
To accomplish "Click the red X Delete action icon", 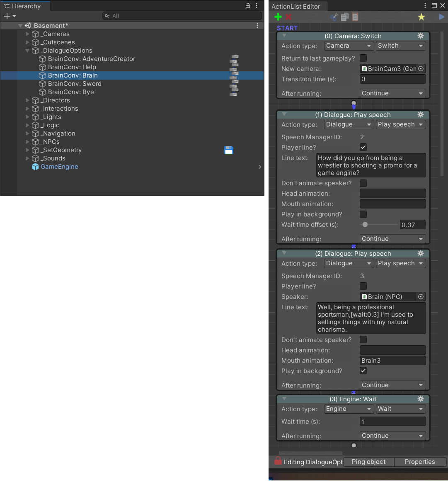I will (288, 17).
